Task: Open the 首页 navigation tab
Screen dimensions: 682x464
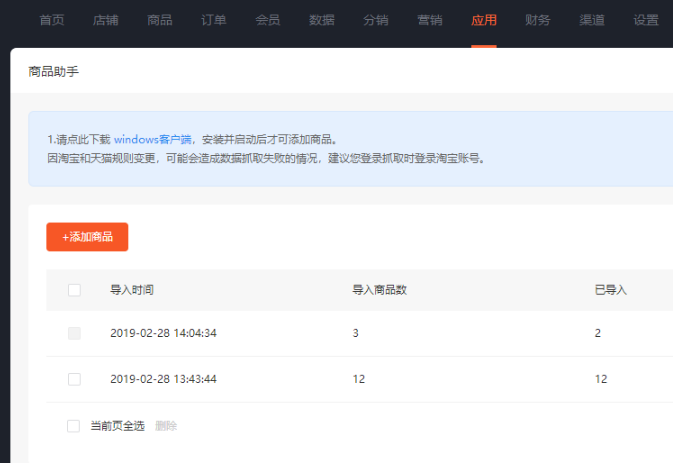Action: [x=52, y=20]
